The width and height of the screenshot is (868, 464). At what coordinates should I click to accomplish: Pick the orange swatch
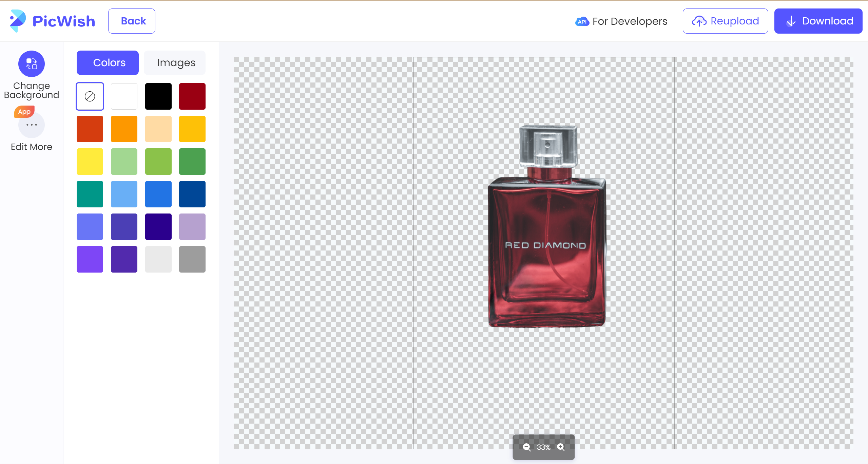[124, 129]
